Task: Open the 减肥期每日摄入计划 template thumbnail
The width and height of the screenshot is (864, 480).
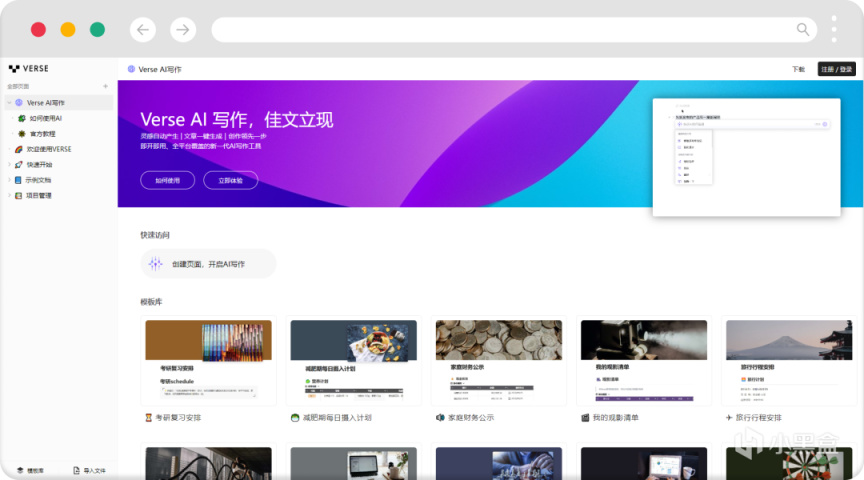Action: [354, 360]
